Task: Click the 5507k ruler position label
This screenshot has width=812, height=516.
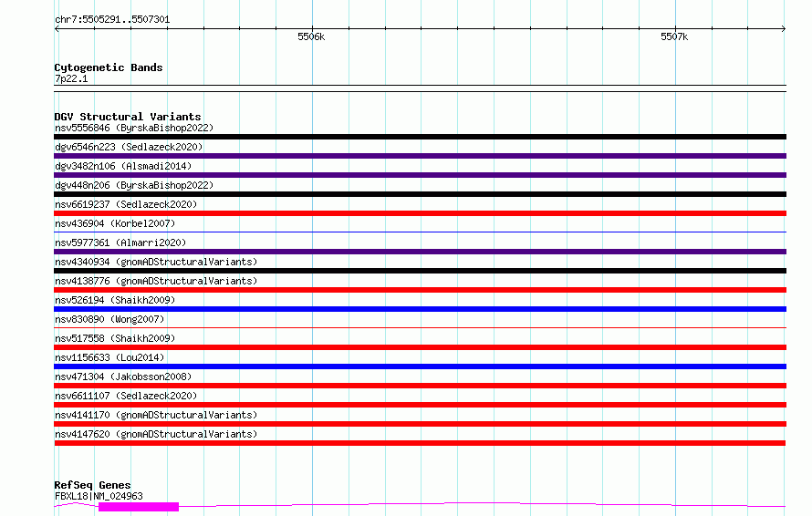Action: point(674,36)
